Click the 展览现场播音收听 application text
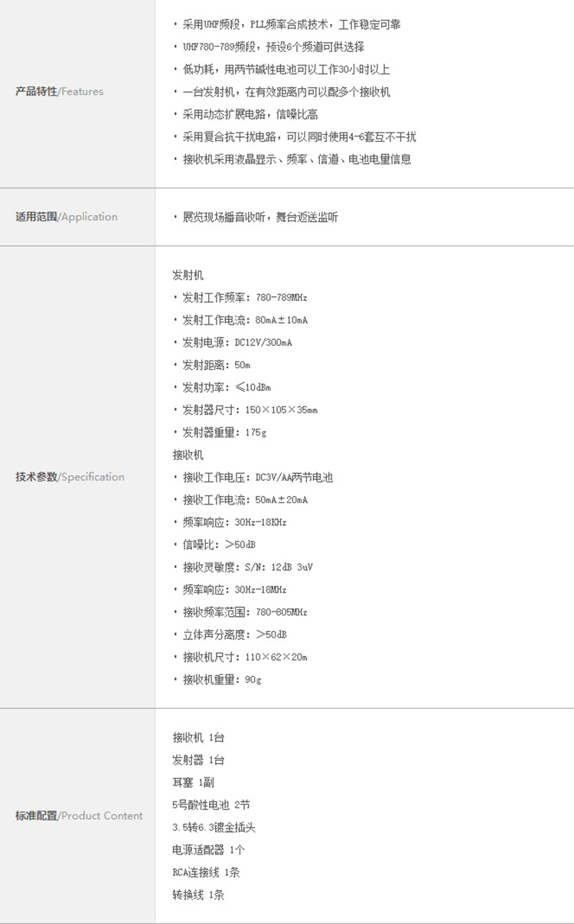This screenshot has height=924, width=574. click(x=259, y=217)
